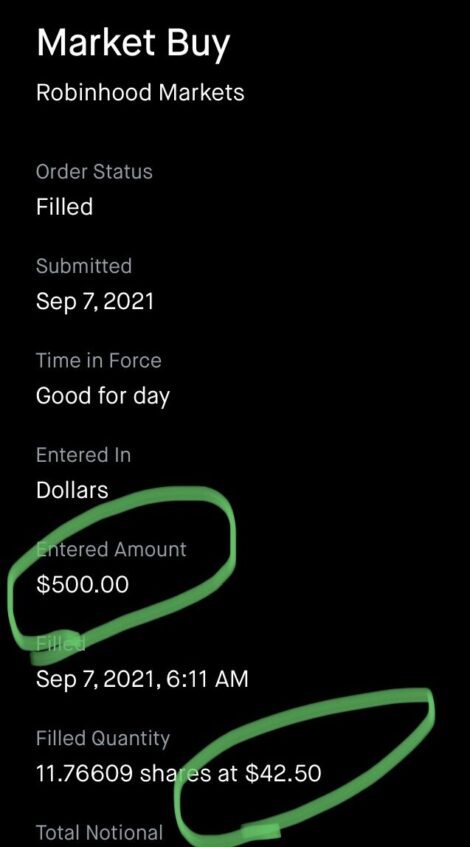Tap the $42.50 fill price
470x847 pixels.
[283, 774]
